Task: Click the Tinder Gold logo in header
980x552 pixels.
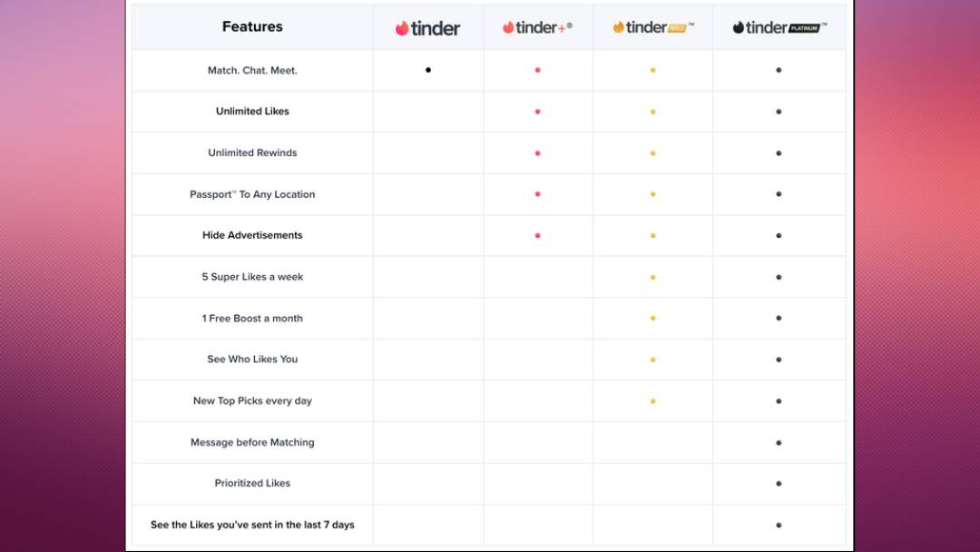Action: (x=652, y=27)
